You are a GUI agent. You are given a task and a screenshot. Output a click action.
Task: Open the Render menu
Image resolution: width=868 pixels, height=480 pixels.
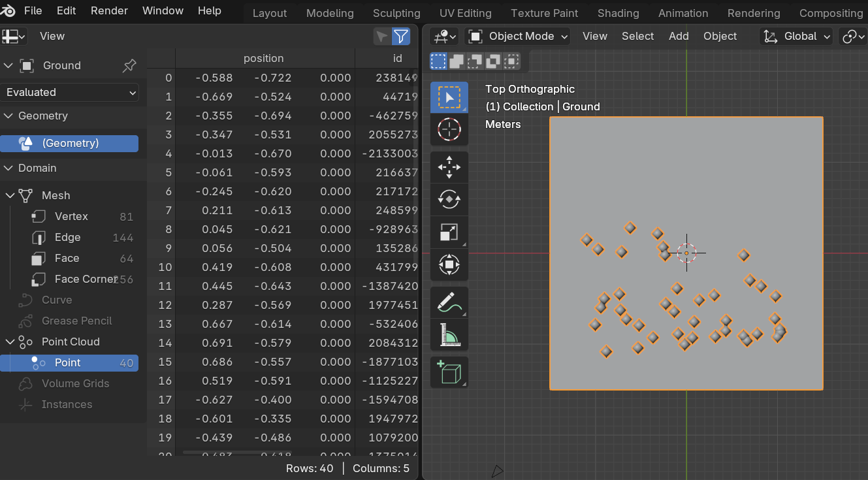tap(109, 11)
